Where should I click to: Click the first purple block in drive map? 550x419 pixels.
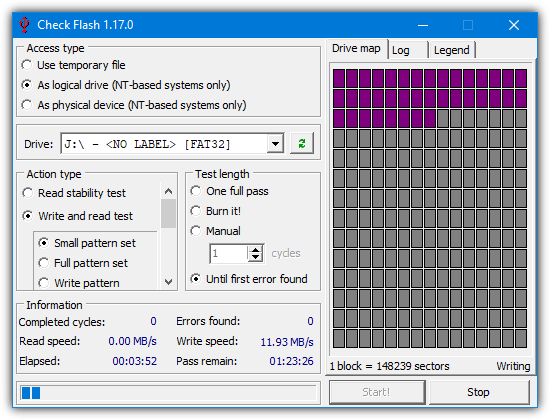tap(339, 78)
